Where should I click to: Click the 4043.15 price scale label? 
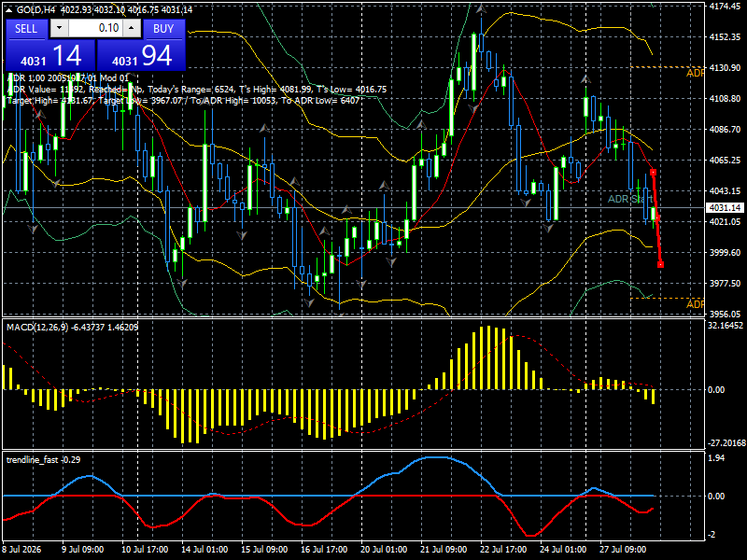pyautogui.click(x=726, y=191)
